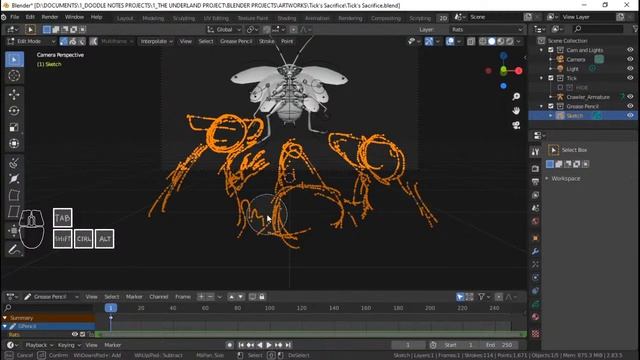Viewport: 640px width, 360px height.
Task: Select material preview shading mode
Action: pos(501,41)
